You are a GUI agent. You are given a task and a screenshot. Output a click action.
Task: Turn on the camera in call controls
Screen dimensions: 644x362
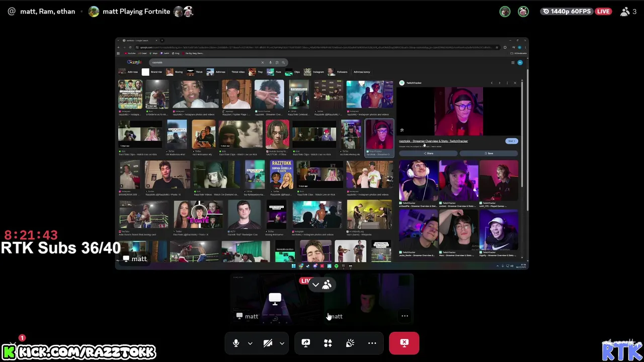(268, 343)
